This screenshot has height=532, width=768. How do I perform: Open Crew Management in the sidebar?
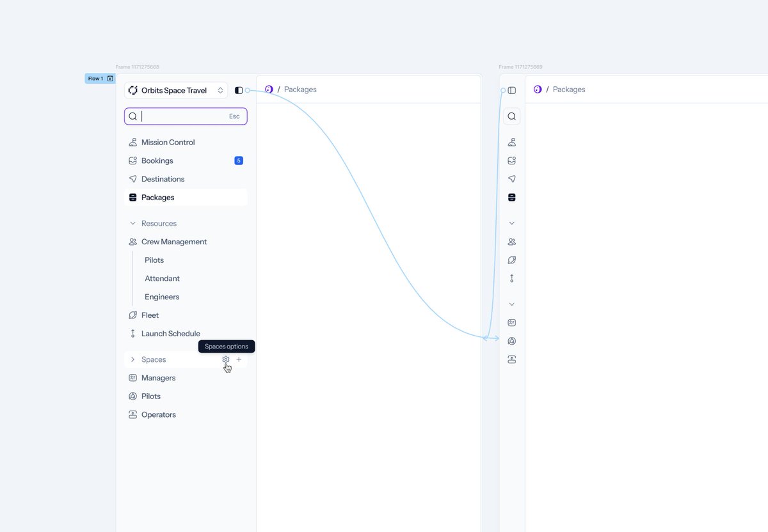click(186, 242)
